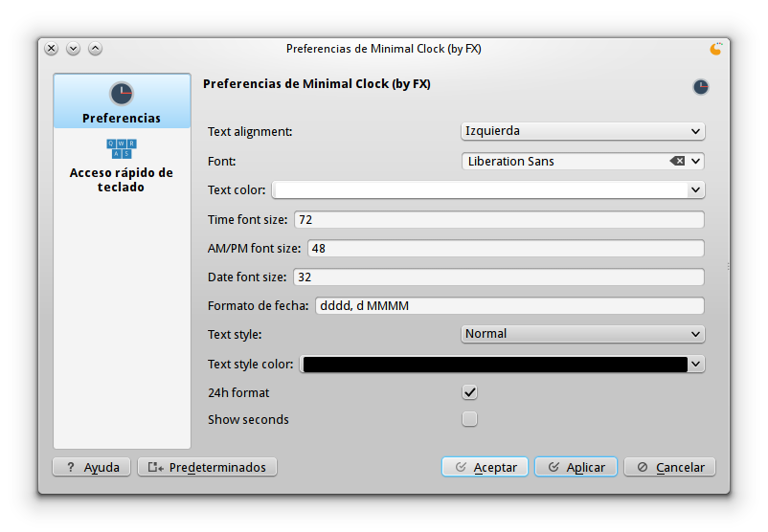Image resolution: width=768 pixels, height=532 pixels.
Task: Maximize window with up-chevron titlebar button
Action: tap(96, 49)
